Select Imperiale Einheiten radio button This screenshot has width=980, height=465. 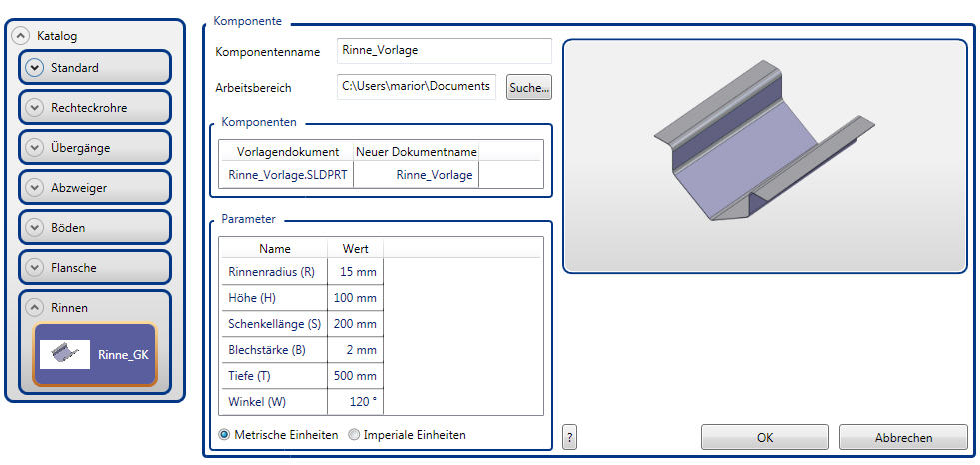[354, 434]
